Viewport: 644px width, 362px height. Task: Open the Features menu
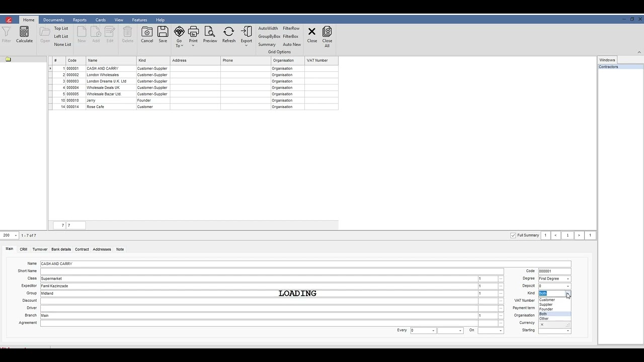pos(139,20)
